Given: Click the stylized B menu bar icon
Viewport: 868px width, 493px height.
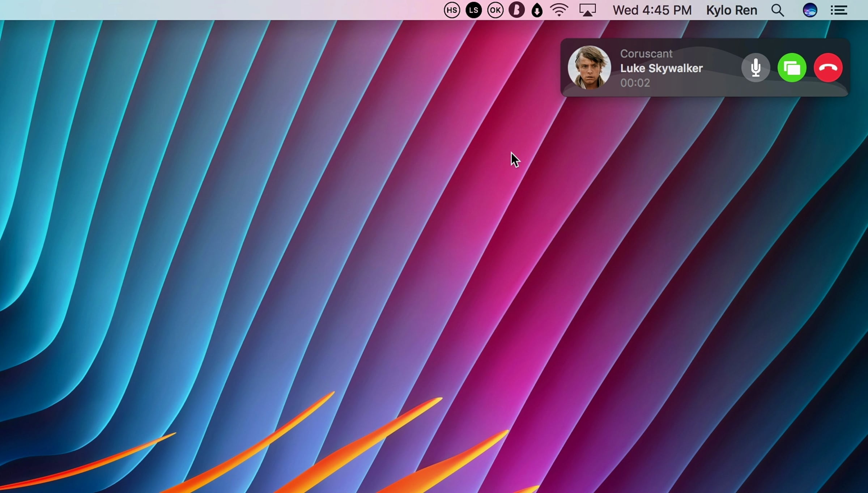Looking at the screenshot, I should (516, 10).
